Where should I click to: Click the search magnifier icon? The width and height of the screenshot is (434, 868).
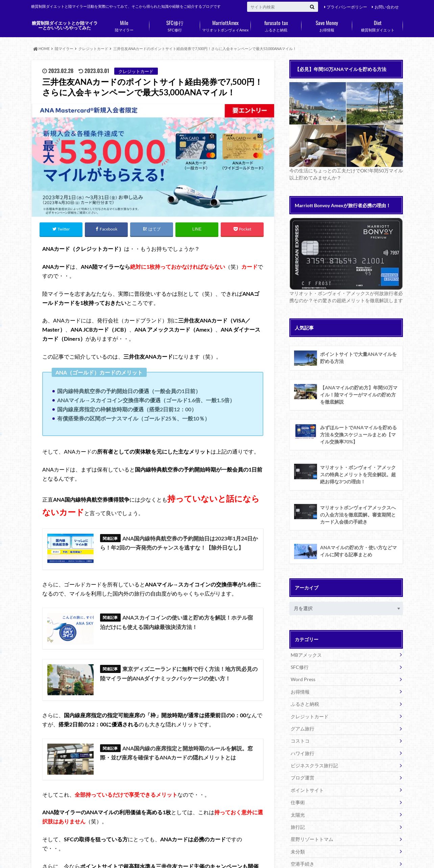[x=312, y=7]
